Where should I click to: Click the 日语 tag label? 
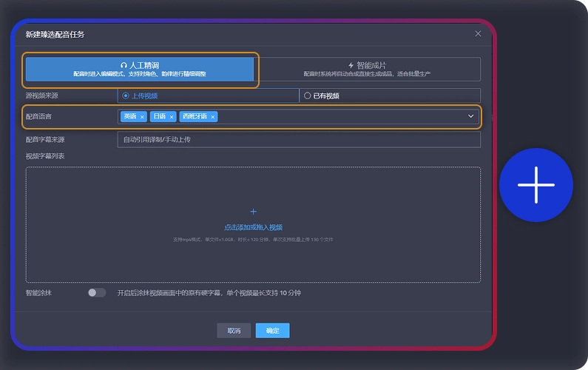[160, 117]
